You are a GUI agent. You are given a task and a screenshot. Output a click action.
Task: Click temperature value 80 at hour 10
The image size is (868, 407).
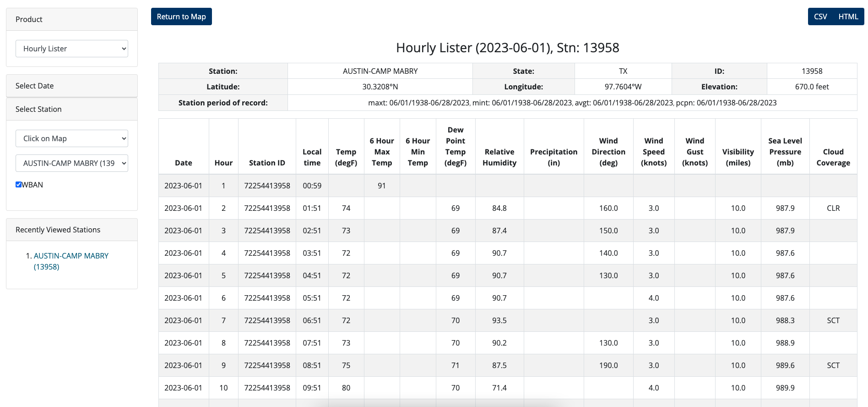[346, 388]
